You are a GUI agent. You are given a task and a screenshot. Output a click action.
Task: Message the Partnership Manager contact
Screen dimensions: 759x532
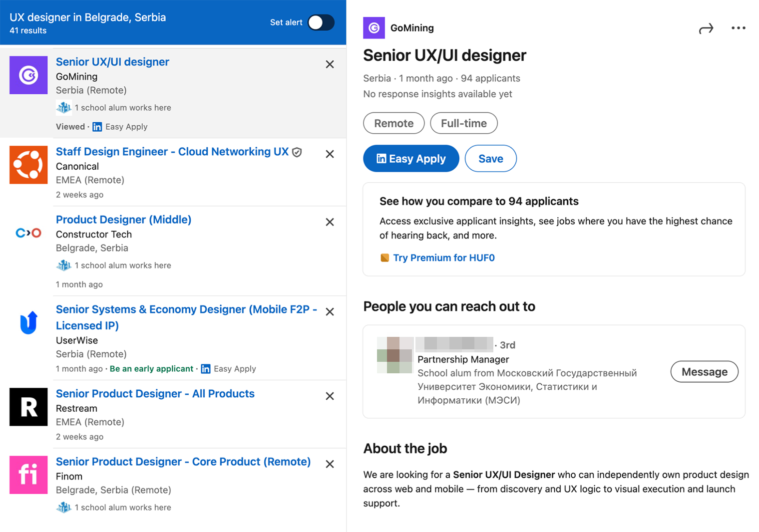704,372
